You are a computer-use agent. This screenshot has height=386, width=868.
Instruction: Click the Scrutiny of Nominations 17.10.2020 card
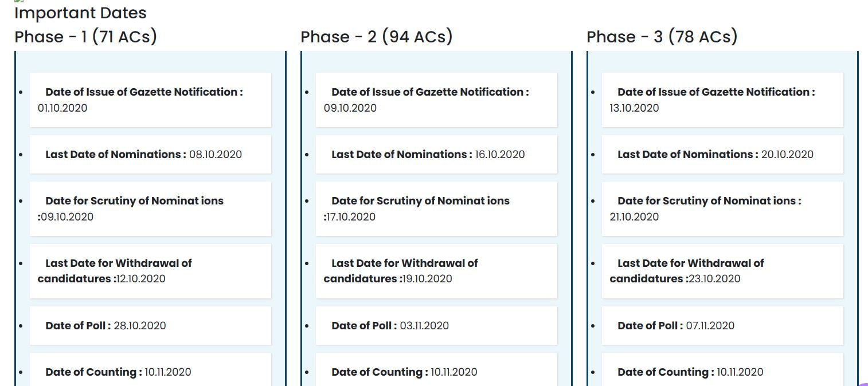(436, 208)
